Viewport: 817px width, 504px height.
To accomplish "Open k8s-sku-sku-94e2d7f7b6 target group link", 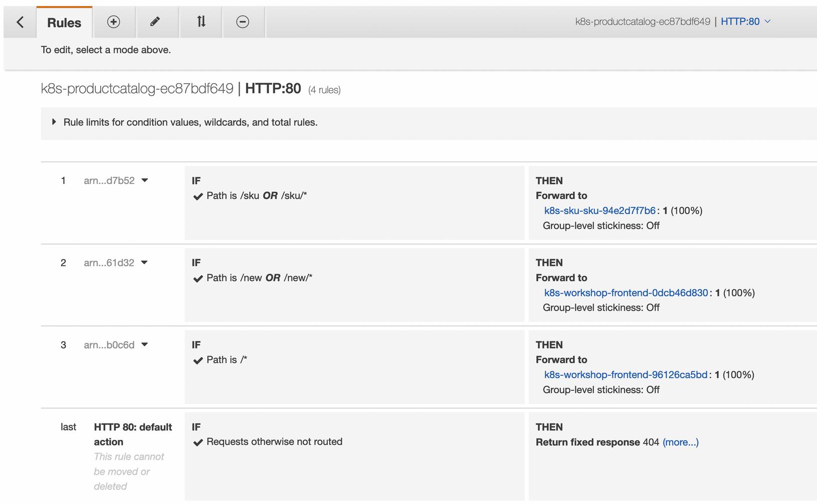I will click(599, 210).
